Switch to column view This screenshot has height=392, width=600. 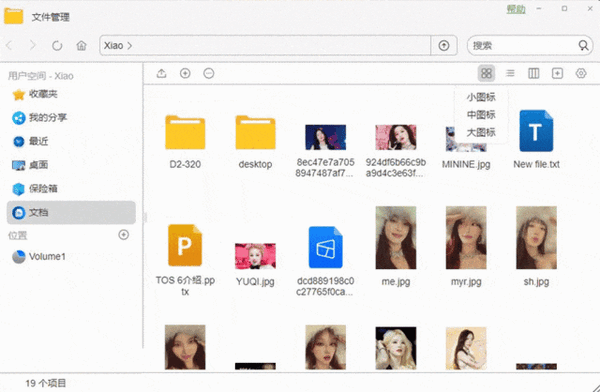coord(533,73)
